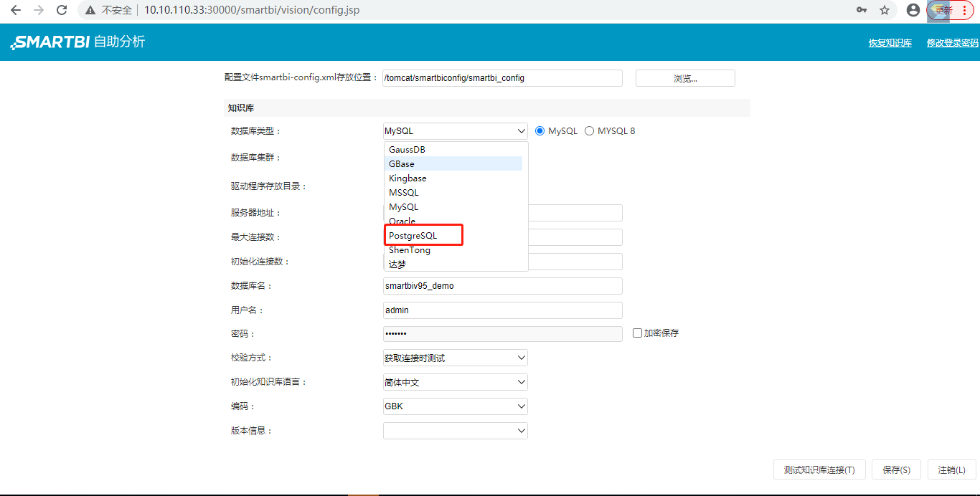
Task: Choose 达梦 from the list
Action: pos(453,264)
